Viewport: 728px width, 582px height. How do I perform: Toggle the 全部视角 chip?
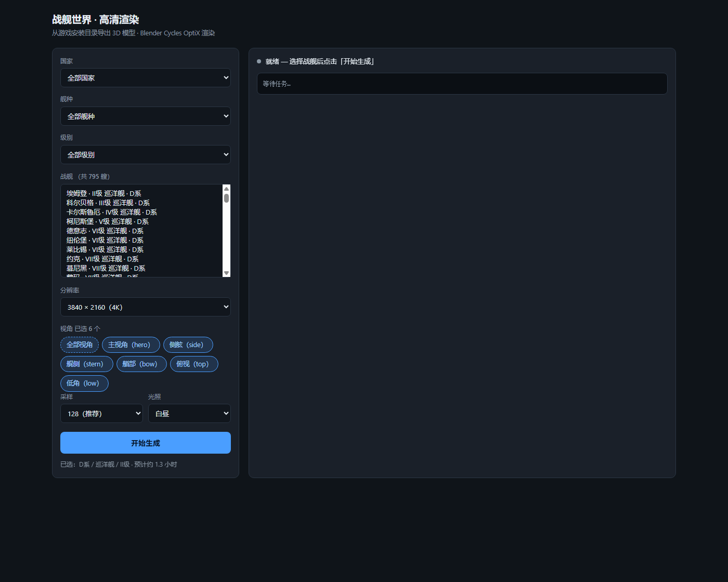click(x=80, y=345)
